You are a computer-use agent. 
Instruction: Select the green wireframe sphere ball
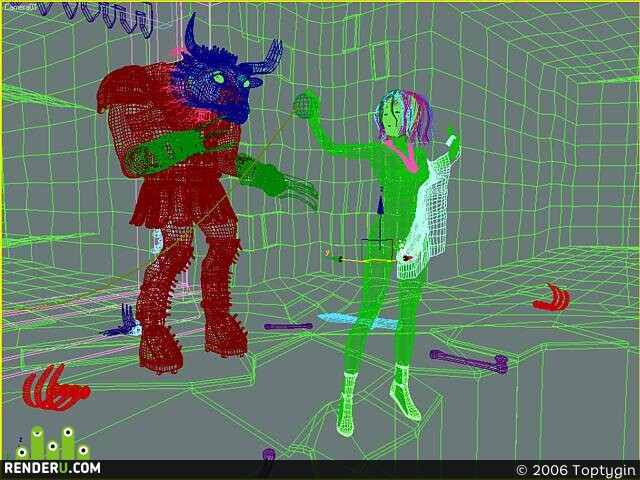pyautogui.click(x=306, y=104)
